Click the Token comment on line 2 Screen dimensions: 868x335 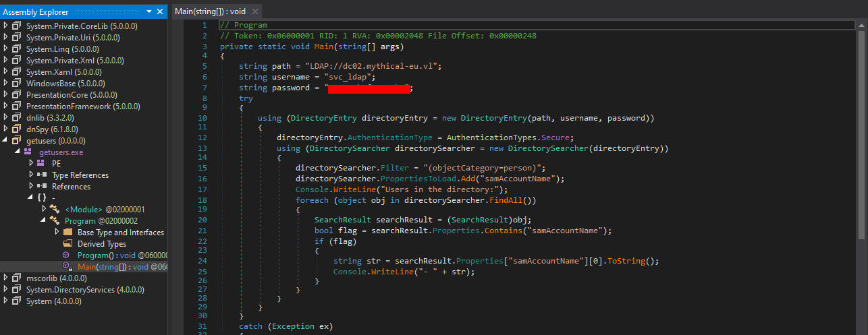378,36
